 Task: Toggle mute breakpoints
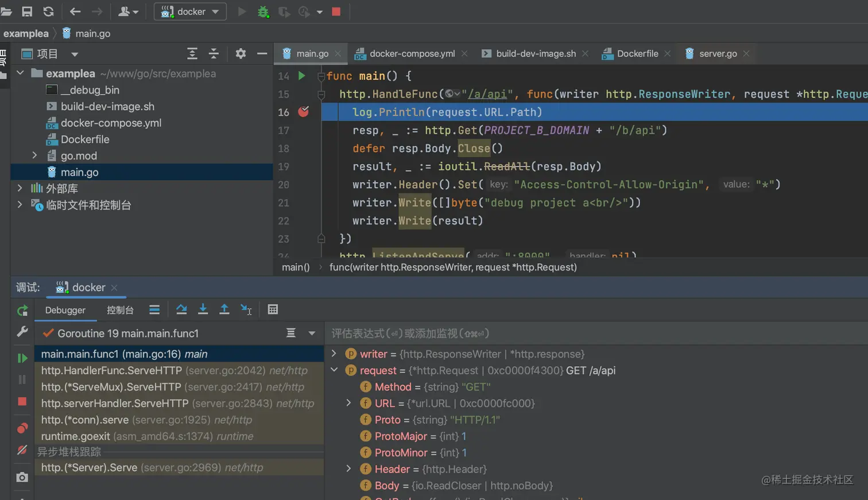(22, 450)
